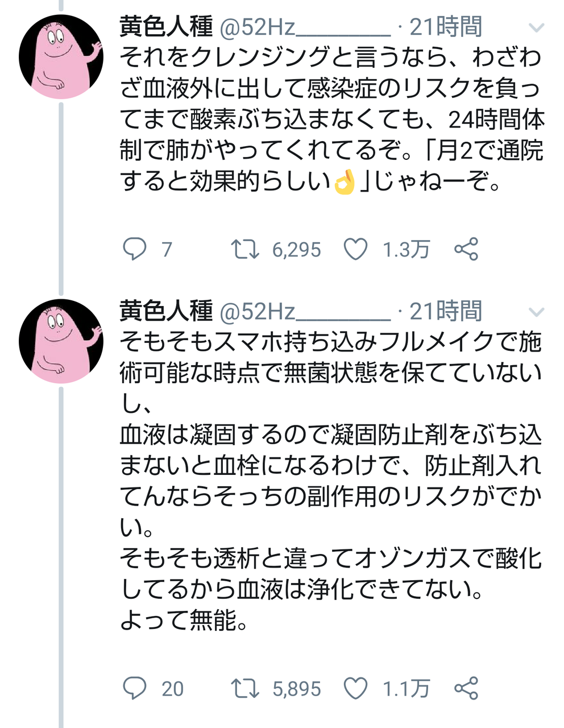
Task: Open the first tweet's 21時間 timestamp
Action: point(446,27)
